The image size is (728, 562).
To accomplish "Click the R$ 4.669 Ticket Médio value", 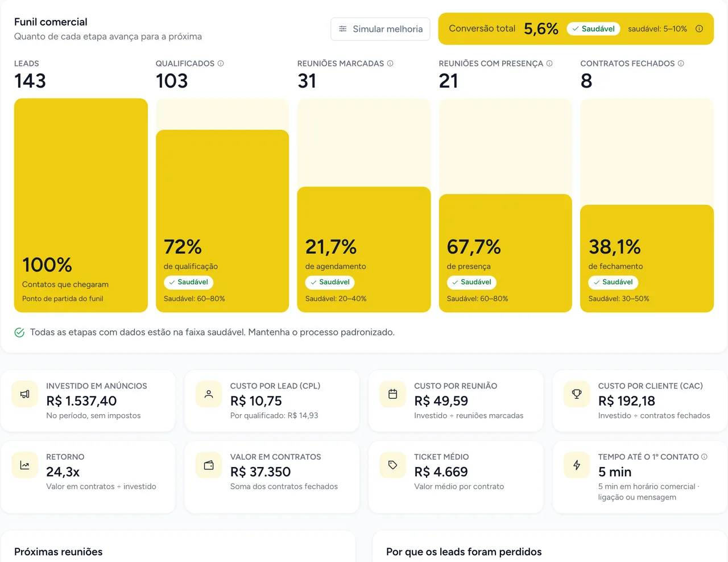I will point(441,472).
